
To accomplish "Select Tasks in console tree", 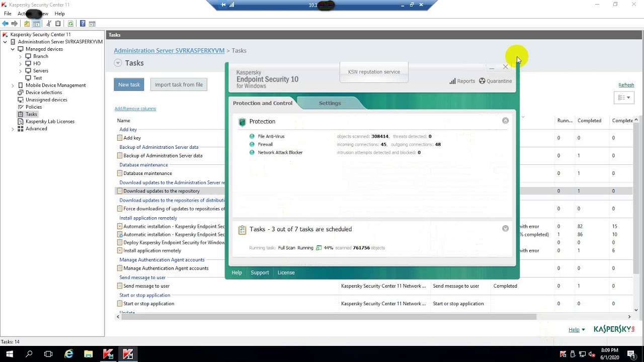I will click(x=31, y=114).
